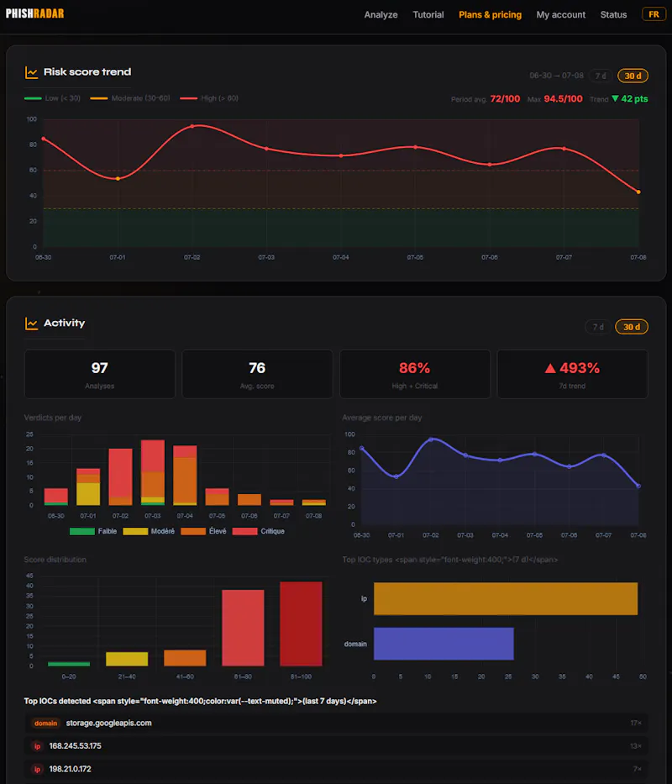Toggle the Faible legend swatch
Viewport: 672px width, 784px height.
82,531
